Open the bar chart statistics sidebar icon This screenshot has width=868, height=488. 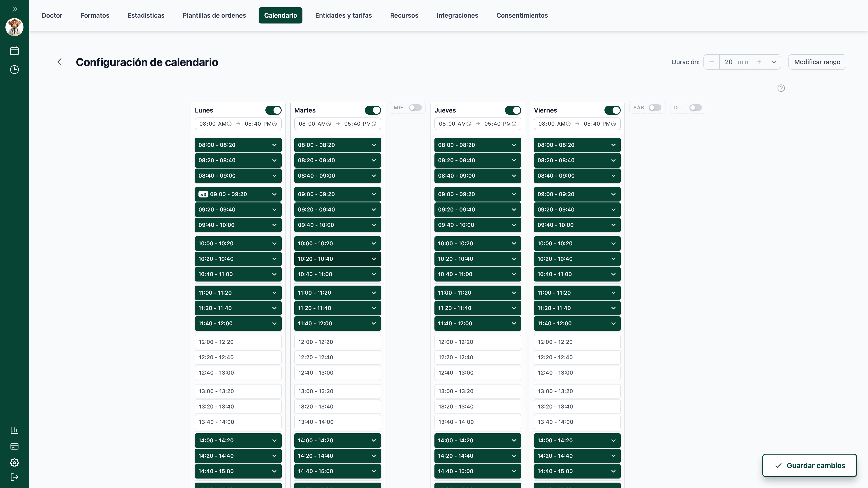coord(14,430)
